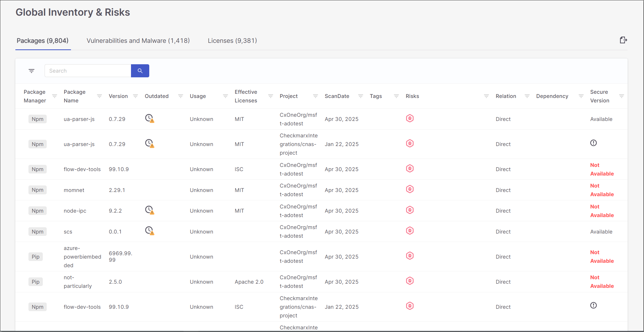This screenshot has height=332, width=644.
Task: Open the Usage column filter
Action: pos(225,96)
